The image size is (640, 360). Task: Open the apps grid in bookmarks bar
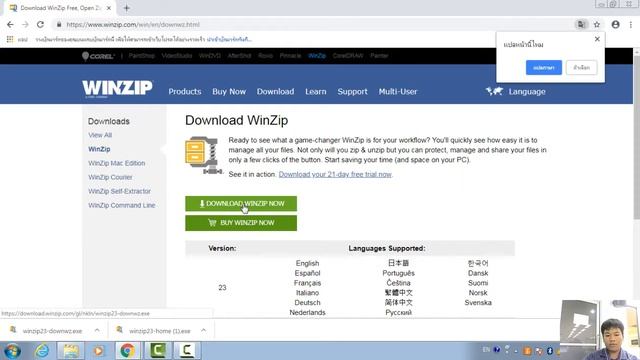[10, 39]
